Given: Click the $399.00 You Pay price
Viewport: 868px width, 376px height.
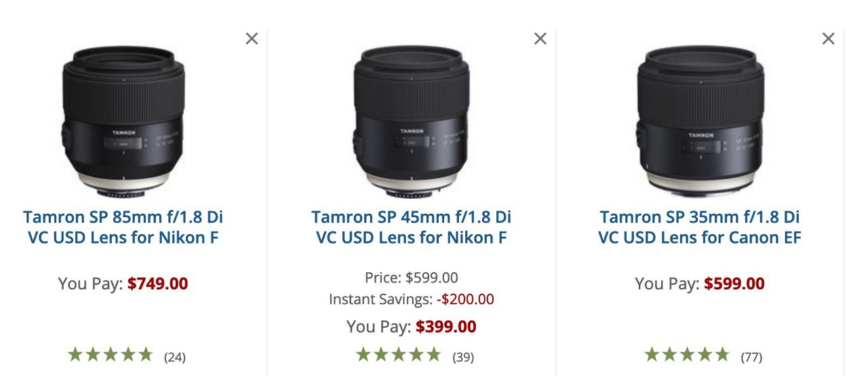Looking at the screenshot, I should coord(446,326).
